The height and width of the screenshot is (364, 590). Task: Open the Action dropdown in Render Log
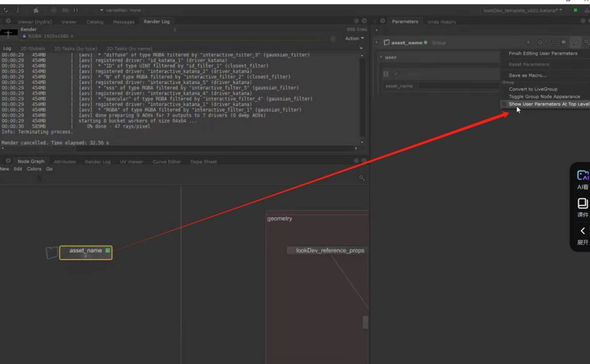pos(354,39)
